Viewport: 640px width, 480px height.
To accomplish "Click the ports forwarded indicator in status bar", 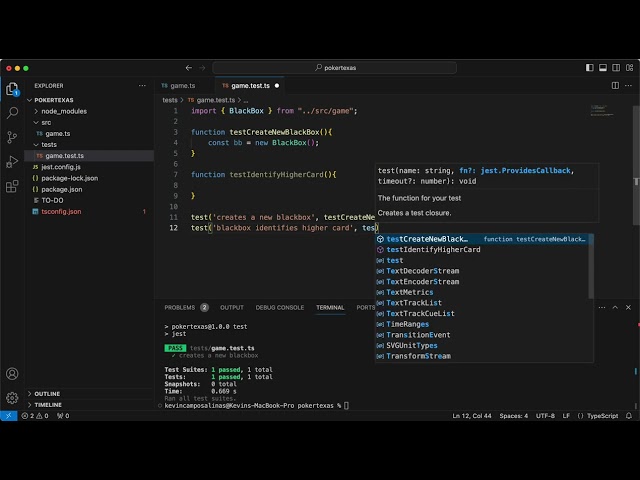I will click(63, 416).
